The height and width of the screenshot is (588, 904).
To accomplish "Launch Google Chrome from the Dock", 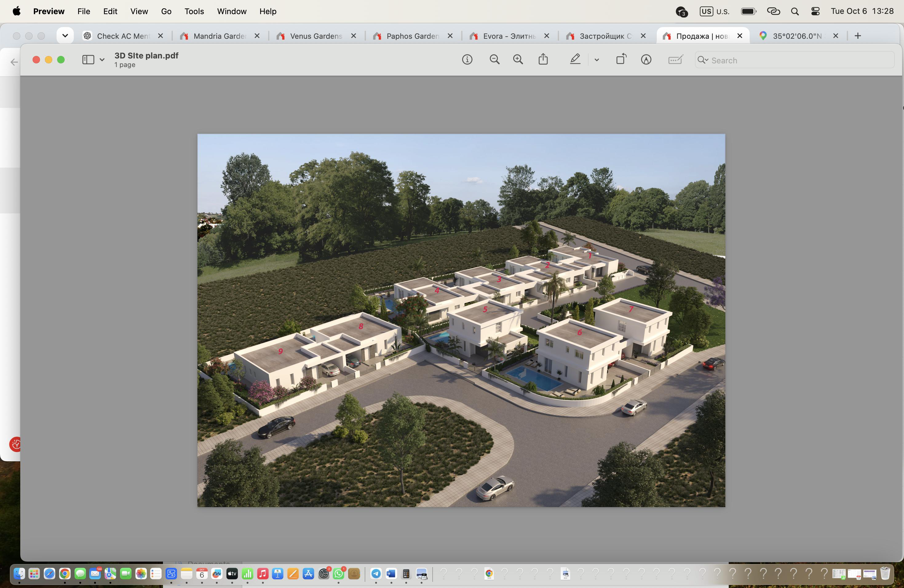I will pos(65,574).
